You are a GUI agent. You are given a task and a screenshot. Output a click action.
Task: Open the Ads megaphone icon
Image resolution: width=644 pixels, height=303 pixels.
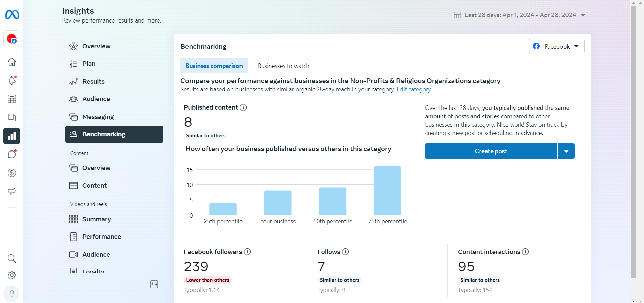[x=12, y=191]
